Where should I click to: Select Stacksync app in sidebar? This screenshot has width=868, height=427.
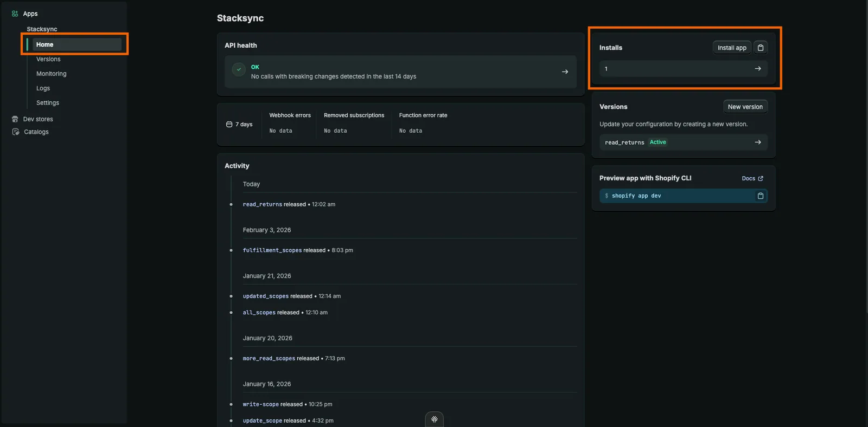click(x=42, y=29)
